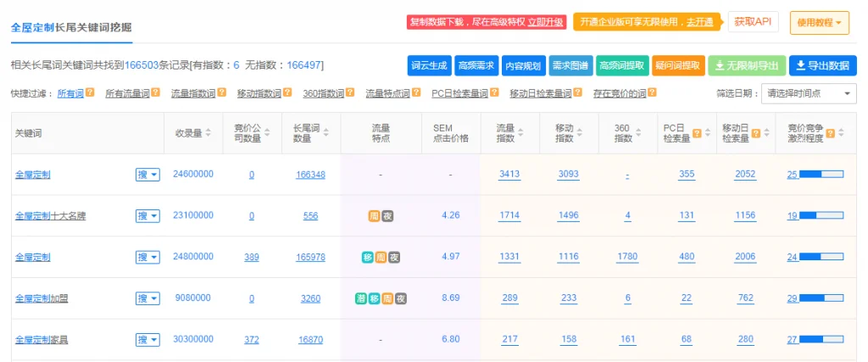This screenshot has height=362, width=868.
Task: Click the 潜 tag in the 全屋定制加盟 row
Action: coord(360,298)
